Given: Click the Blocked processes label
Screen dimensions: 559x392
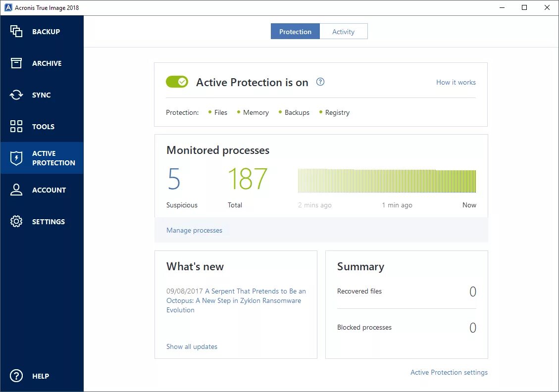Looking at the screenshot, I should click(x=364, y=327).
